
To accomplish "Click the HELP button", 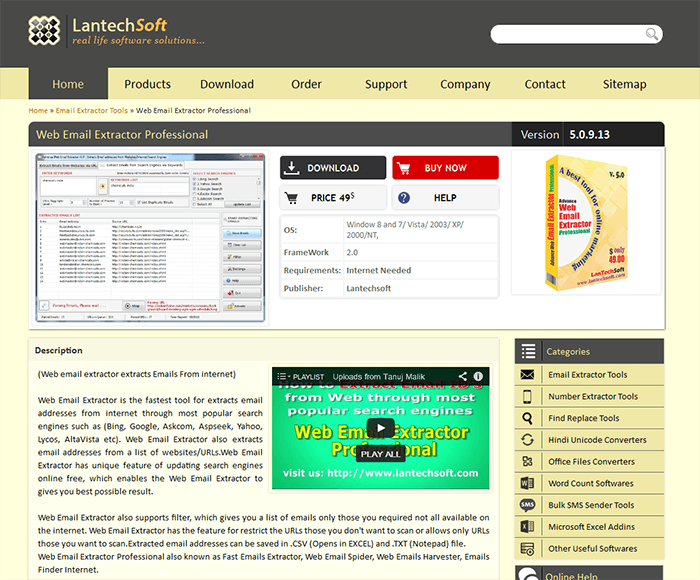I will click(x=446, y=198).
